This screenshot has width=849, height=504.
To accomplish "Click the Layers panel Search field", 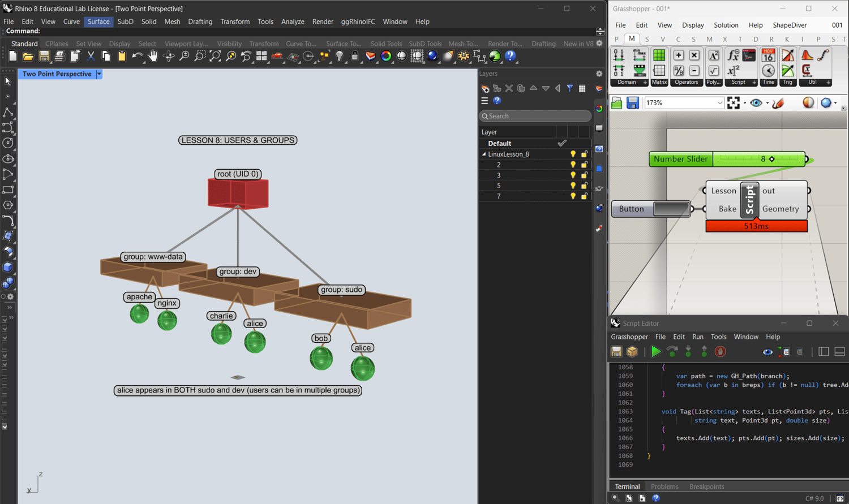I will click(535, 116).
